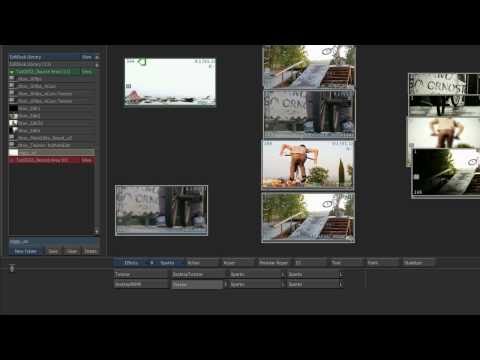Click the rightmost button beside New Folder
Screen dimensions: 480x360
90,251
